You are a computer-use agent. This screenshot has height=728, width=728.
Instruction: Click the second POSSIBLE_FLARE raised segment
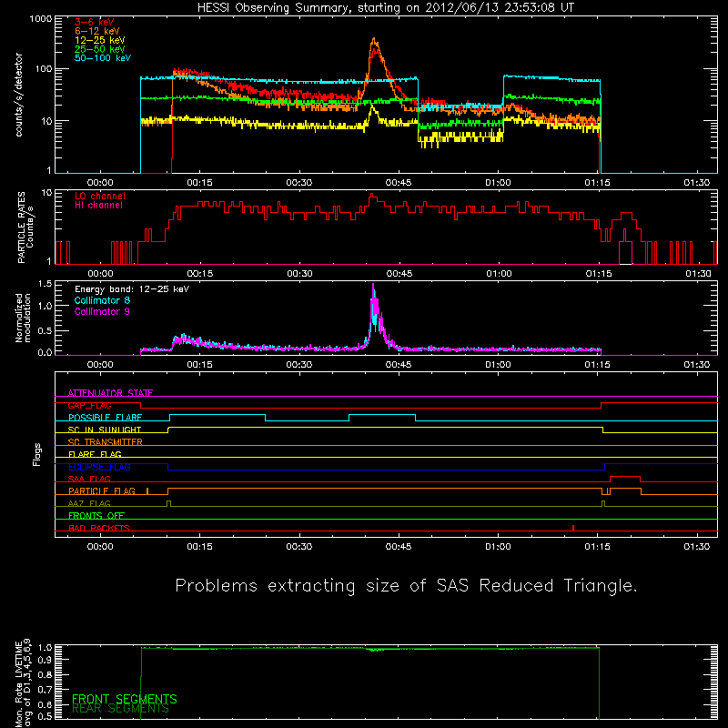382,415
